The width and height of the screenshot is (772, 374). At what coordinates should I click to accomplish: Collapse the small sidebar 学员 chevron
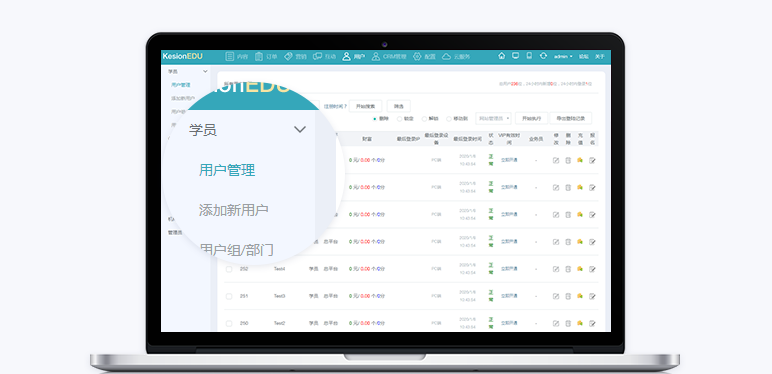205,72
